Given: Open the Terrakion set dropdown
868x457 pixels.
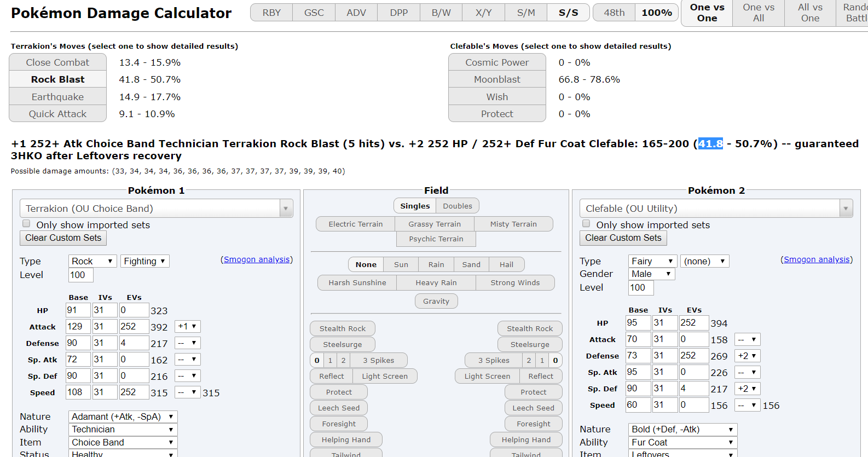Looking at the screenshot, I should [x=156, y=209].
